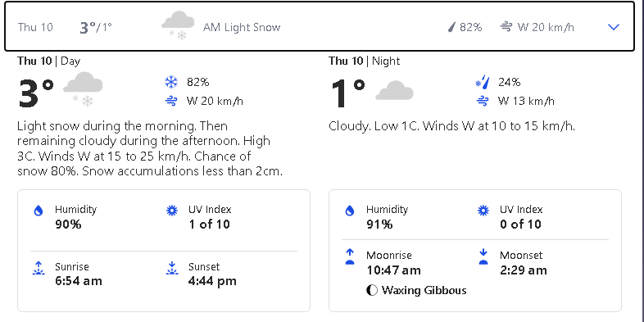This screenshot has height=322, width=644.
Task: Click the daytime wind icon beside W 20 km/h
Action: pyautogui.click(x=171, y=101)
